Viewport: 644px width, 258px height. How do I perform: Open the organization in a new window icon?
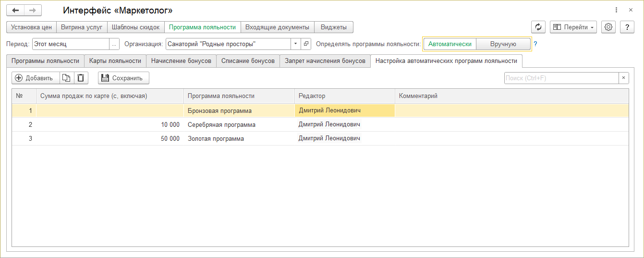(x=306, y=44)
